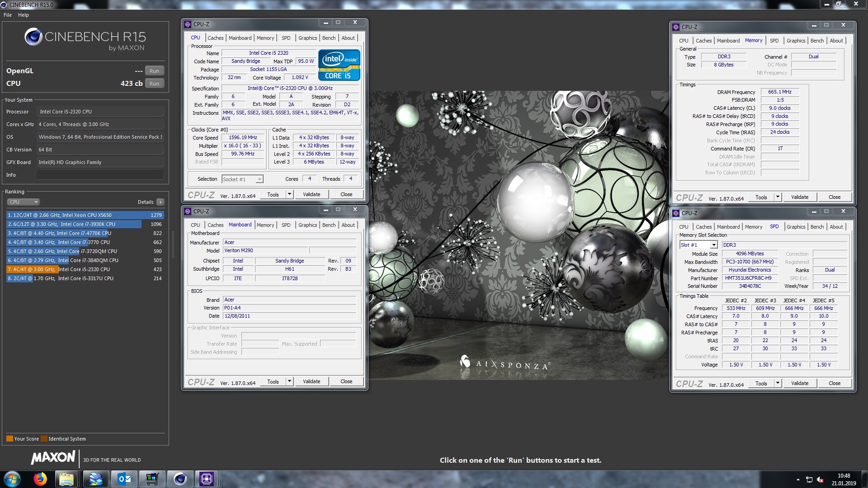Click CPU-Z title icon of Mainboard window

tap(188, 211)
